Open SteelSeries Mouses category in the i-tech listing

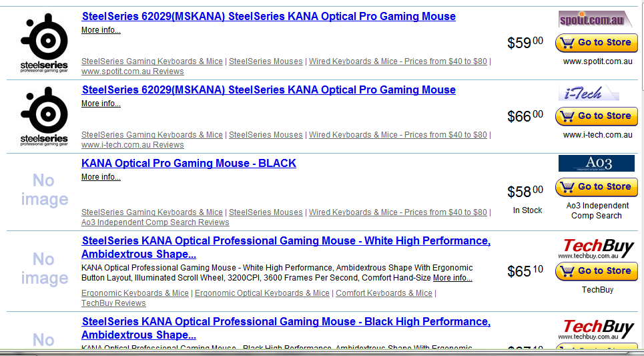coord(266,135)
